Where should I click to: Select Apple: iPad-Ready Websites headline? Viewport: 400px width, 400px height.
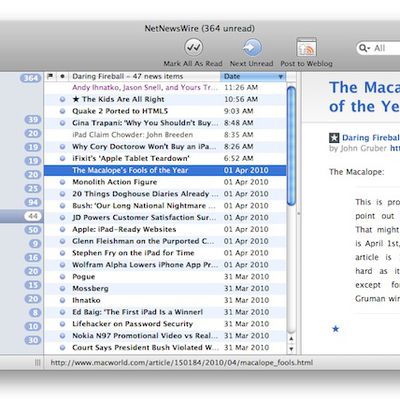[124, 230]
